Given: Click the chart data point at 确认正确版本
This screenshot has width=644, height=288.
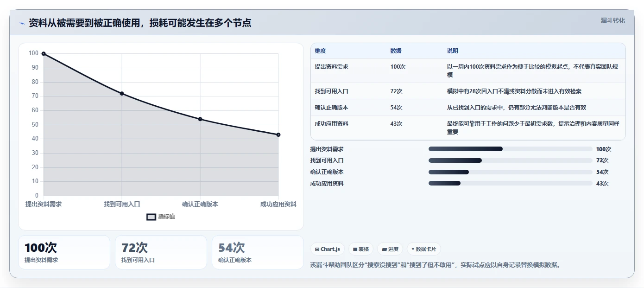Looking at the screenshot, I should [200, 119].
